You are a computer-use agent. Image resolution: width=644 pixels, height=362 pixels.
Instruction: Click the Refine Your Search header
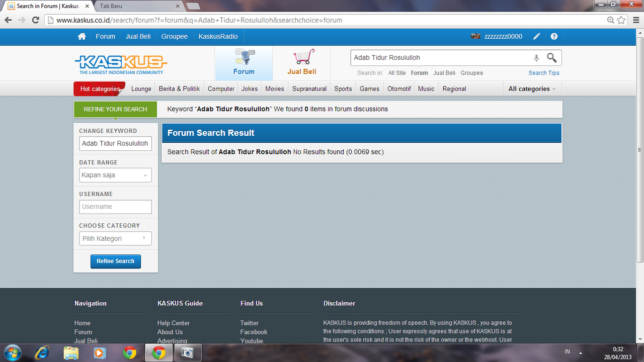[116, 109]
